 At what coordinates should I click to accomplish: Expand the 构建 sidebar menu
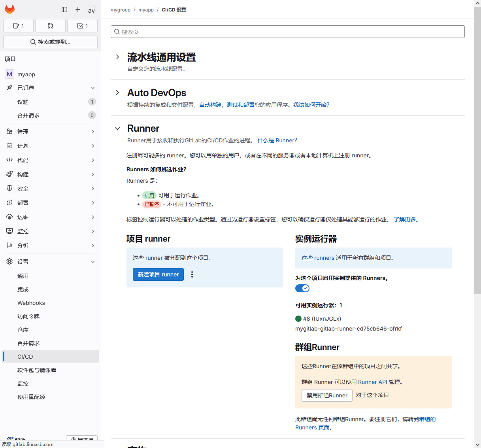(x=51, y=174)
